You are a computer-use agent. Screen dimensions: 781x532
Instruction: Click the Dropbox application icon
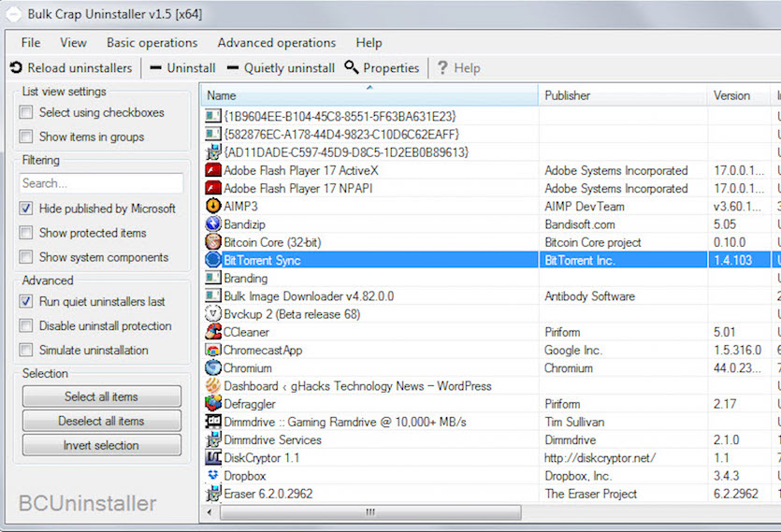tap(213, 475)
